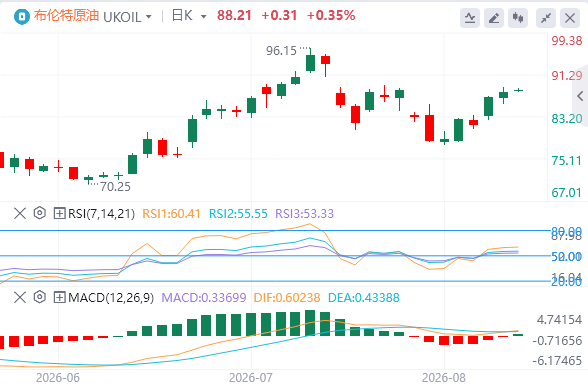
Task: Click the 2026-08 date axis label
Action: [x=444, y=378]
